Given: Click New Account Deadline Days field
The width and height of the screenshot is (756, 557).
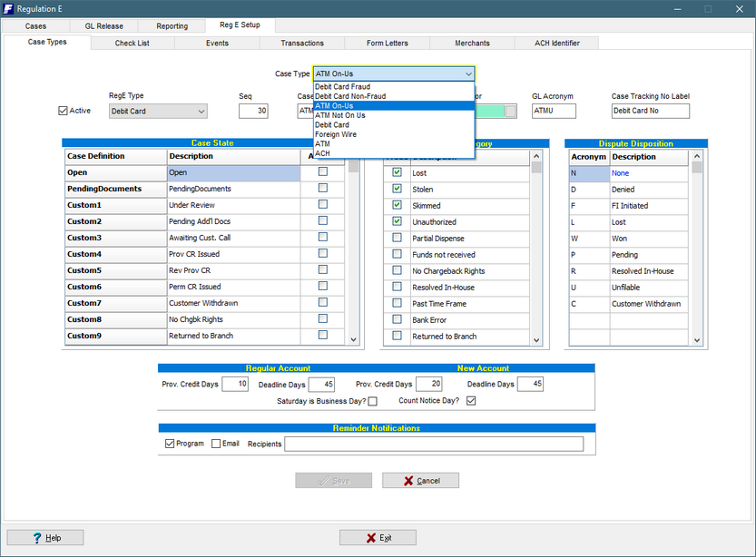Looking at the screenshot, I should click(530, 384).
